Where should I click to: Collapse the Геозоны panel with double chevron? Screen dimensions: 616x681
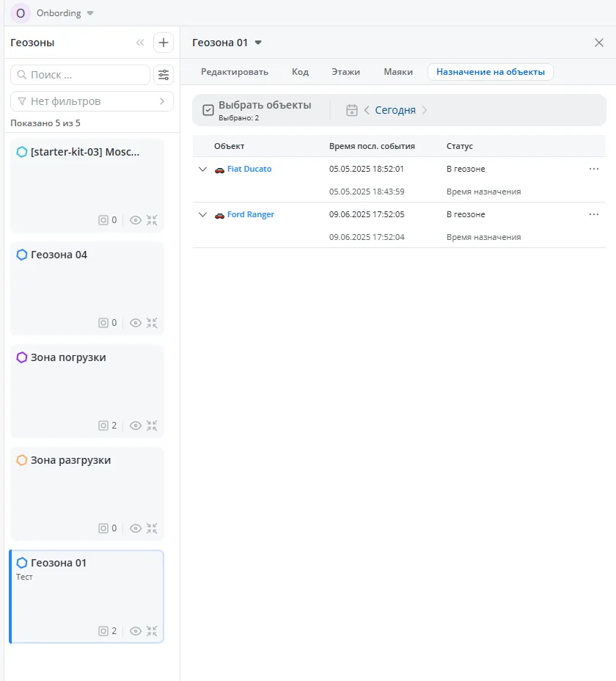tap(140, 43)
